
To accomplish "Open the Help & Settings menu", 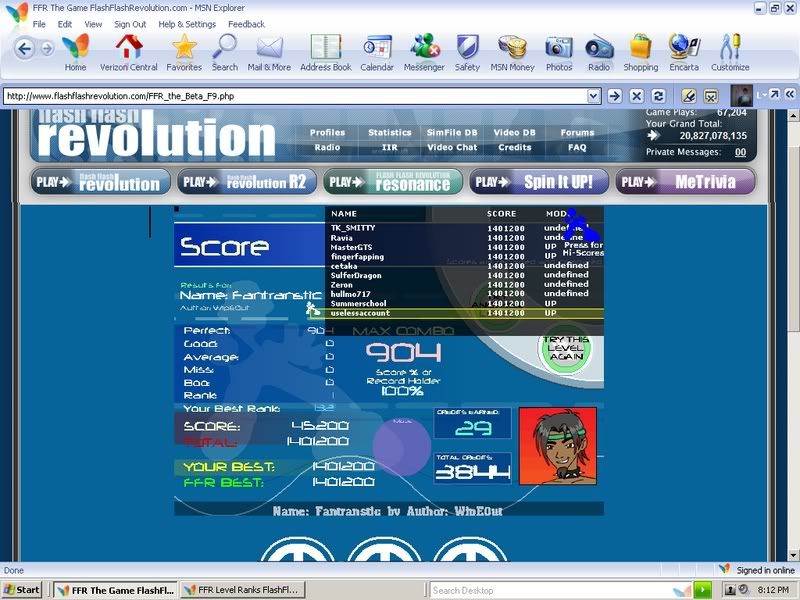I will [x=187, y=24].
